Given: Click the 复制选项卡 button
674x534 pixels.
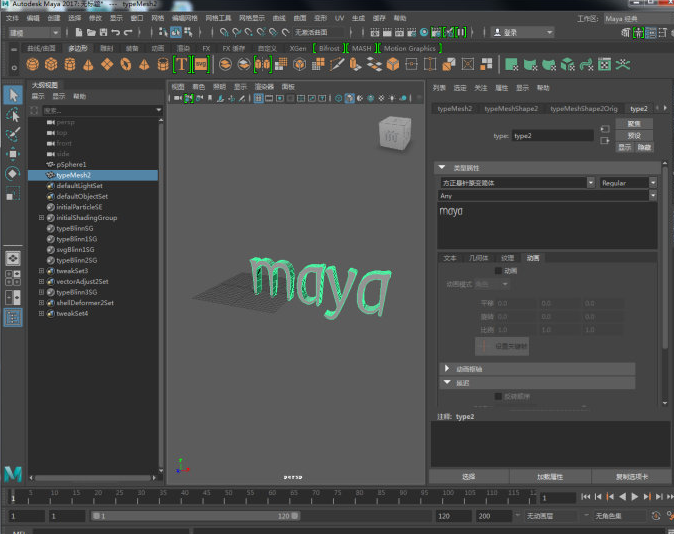Looking at the screenshot, I should point(631,476).
